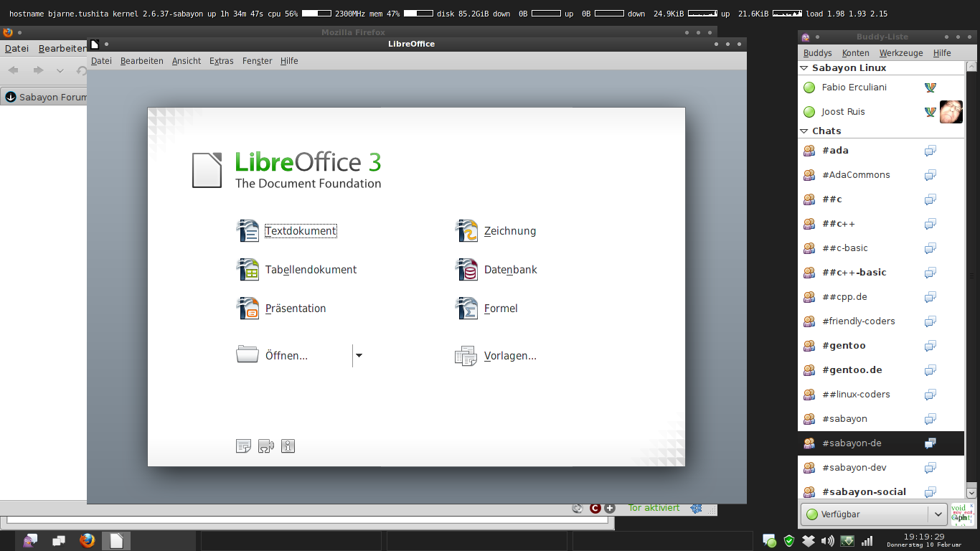Viewport: 980px width, 551px height.
Task: Click Buddy-Liste scrollbar down arrow
Action: click(971, 493)
